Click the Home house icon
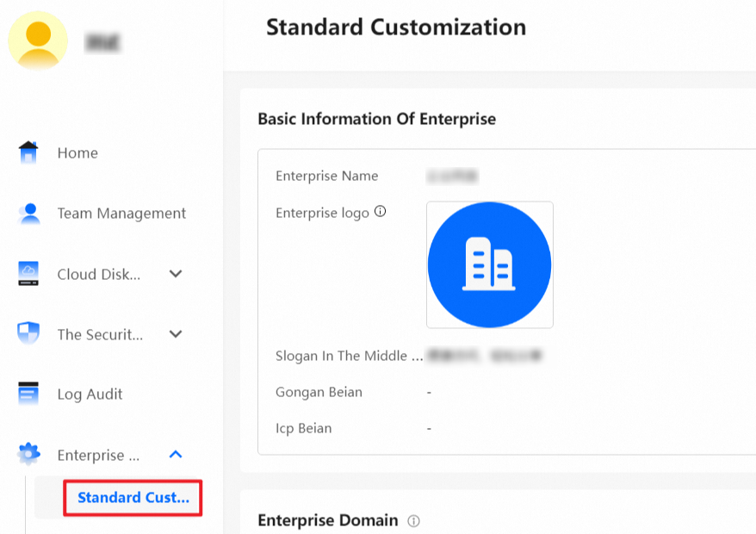This screenshot has width=756, height=534. 28,152
